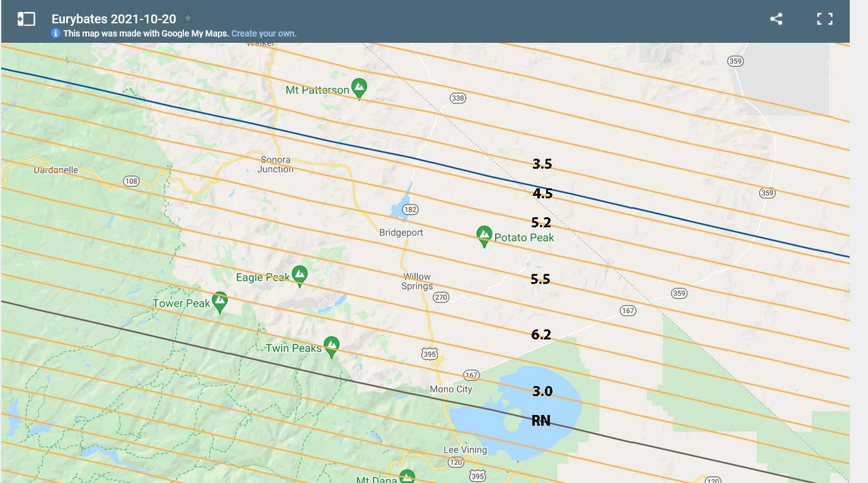Select the Tower Peak marker
Viewport: 868px width, 483px height.
pyautogui.click(x=219, y=303)
